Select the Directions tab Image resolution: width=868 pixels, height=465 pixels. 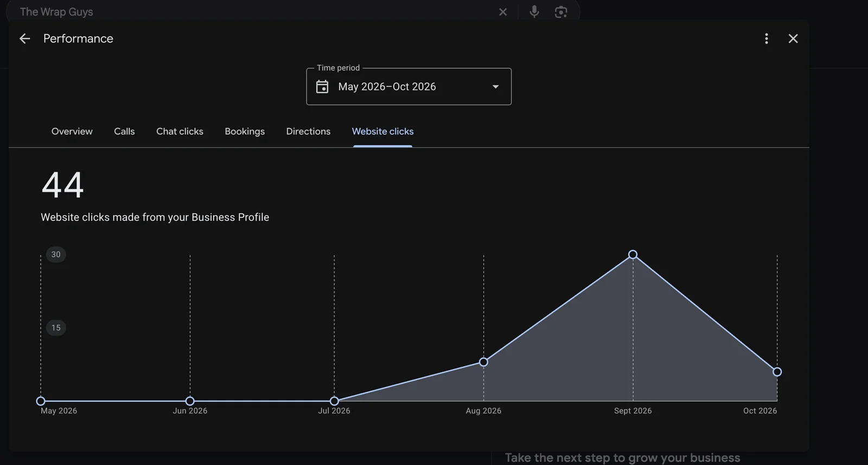coord(308,131)
